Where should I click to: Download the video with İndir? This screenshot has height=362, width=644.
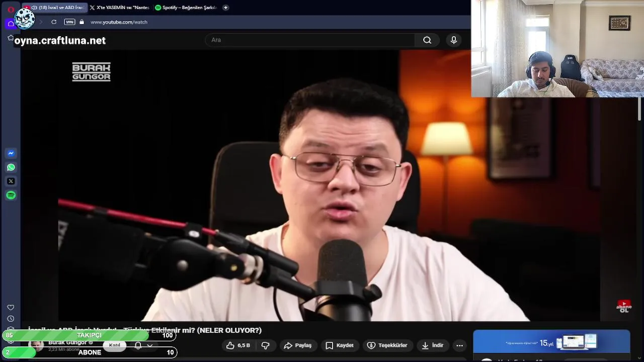pyautogui.click(x=433, y=345)
